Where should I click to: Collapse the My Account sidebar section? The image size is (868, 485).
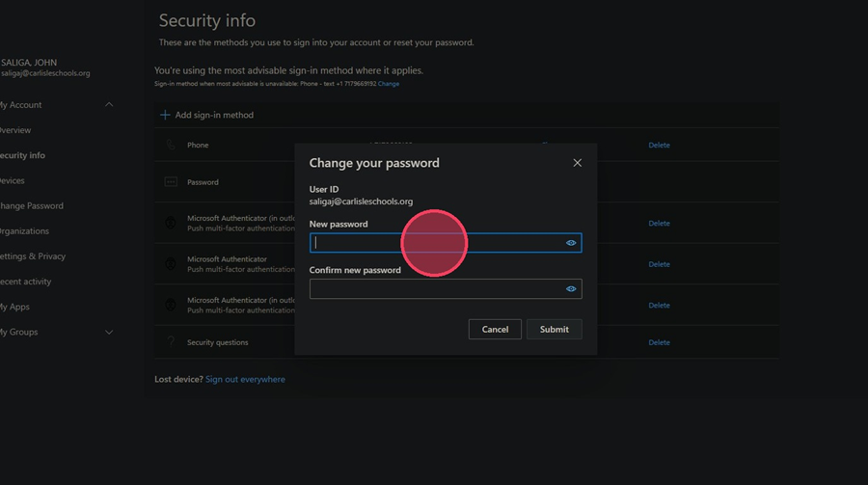(109, 105)
